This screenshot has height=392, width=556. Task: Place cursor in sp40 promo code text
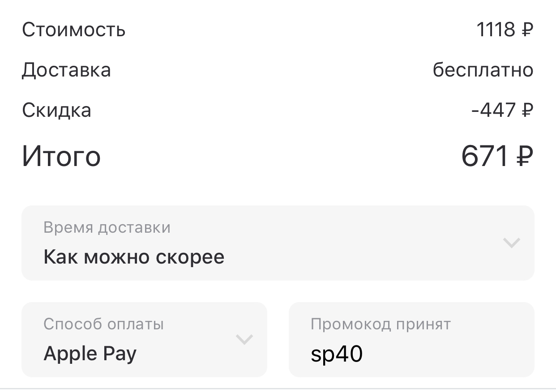point(336,354)
